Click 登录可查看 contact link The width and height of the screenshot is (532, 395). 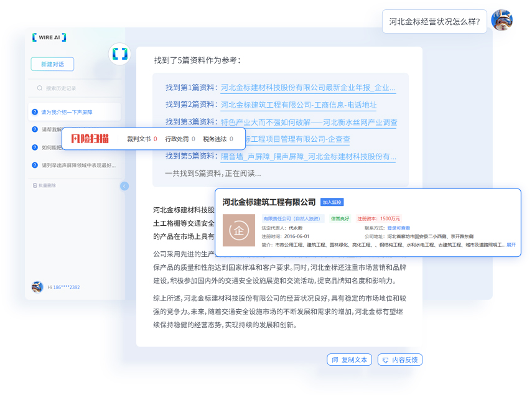(x=398, y=228)
